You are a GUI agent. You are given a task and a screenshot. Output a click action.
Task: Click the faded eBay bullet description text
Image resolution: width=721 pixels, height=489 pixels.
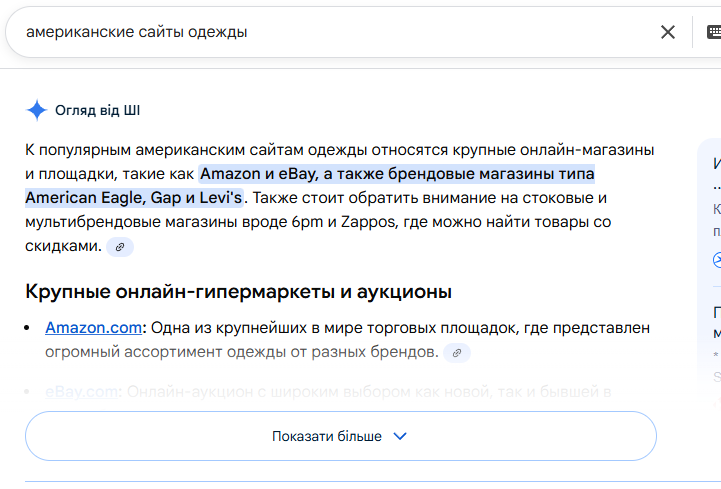tap(370, 391)
